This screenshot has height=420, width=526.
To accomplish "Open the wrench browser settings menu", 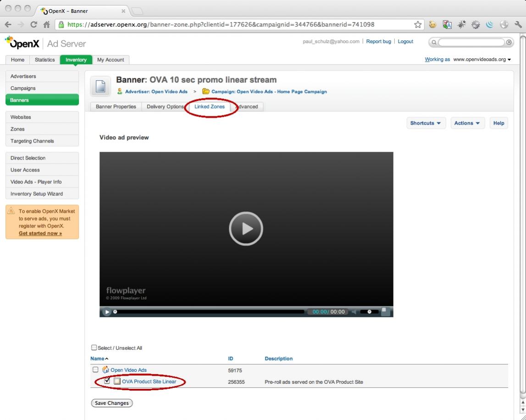I will coord(518,24).
